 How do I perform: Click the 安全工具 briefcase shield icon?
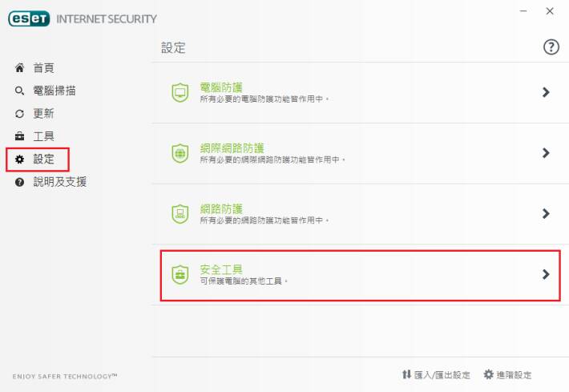pyautogui.click(x=180, y=274)
